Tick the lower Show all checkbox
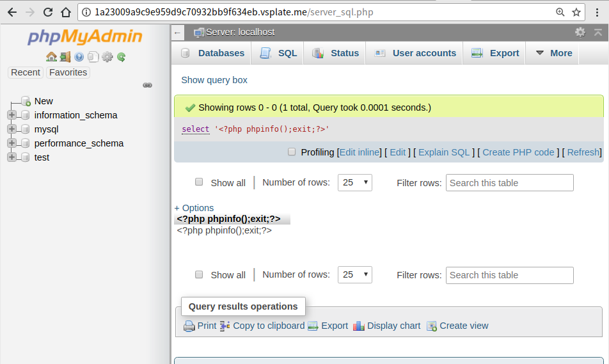609x364 pixels. pyautogui.click(x=199, y=274)
